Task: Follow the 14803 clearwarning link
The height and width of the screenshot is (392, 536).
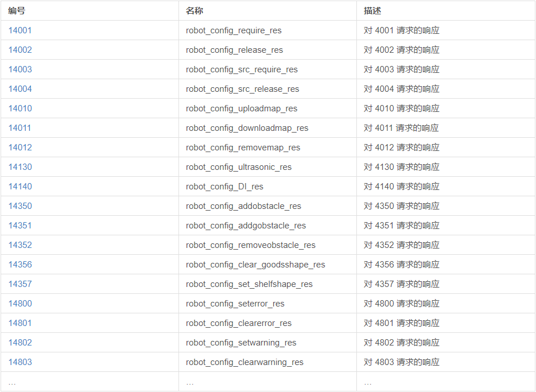Action: tap(20, 362)
